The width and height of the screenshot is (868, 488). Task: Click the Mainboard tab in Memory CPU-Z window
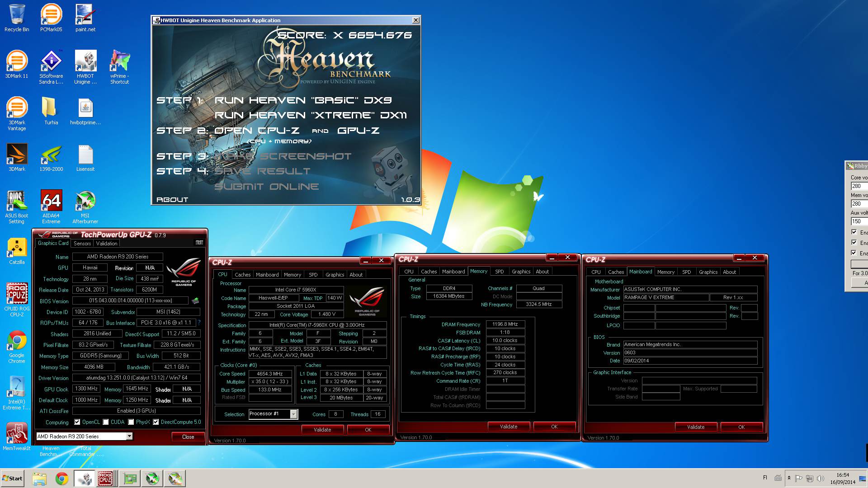[453, 272]
